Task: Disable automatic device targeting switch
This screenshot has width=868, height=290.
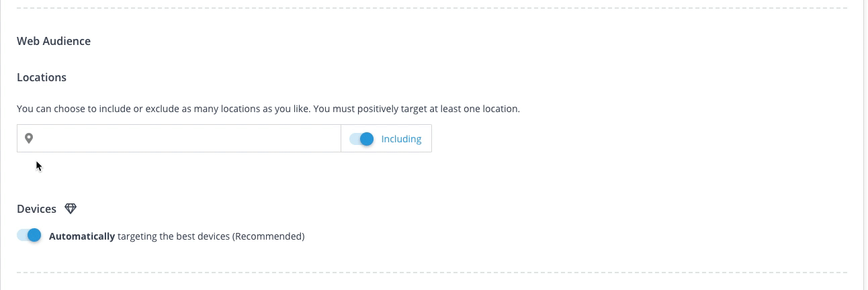Action: [29, 236]
